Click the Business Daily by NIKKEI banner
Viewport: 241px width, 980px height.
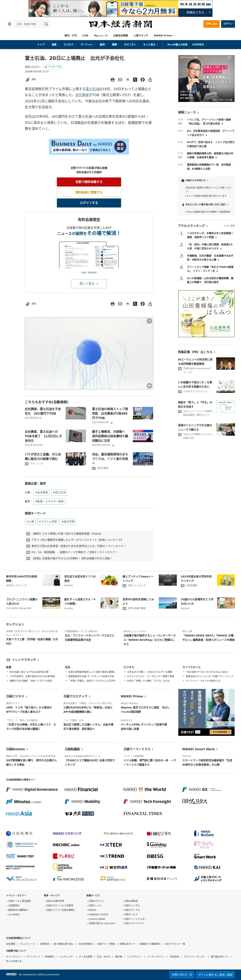coord(89,147)
